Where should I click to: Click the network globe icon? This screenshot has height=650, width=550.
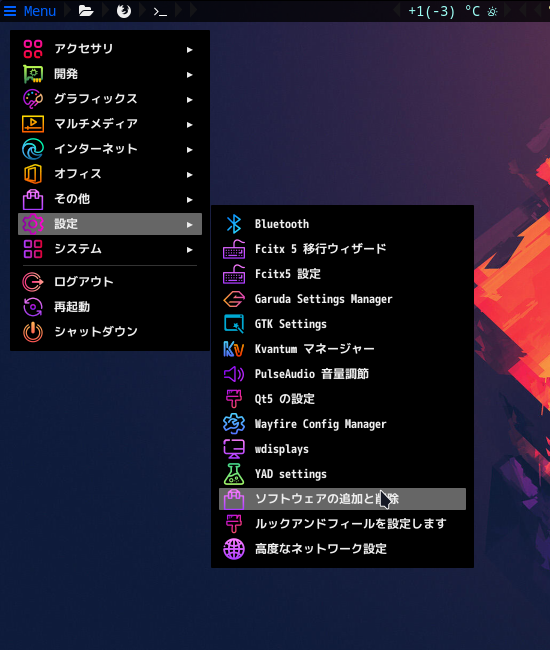pyautogui.click(x=234, y=549)
